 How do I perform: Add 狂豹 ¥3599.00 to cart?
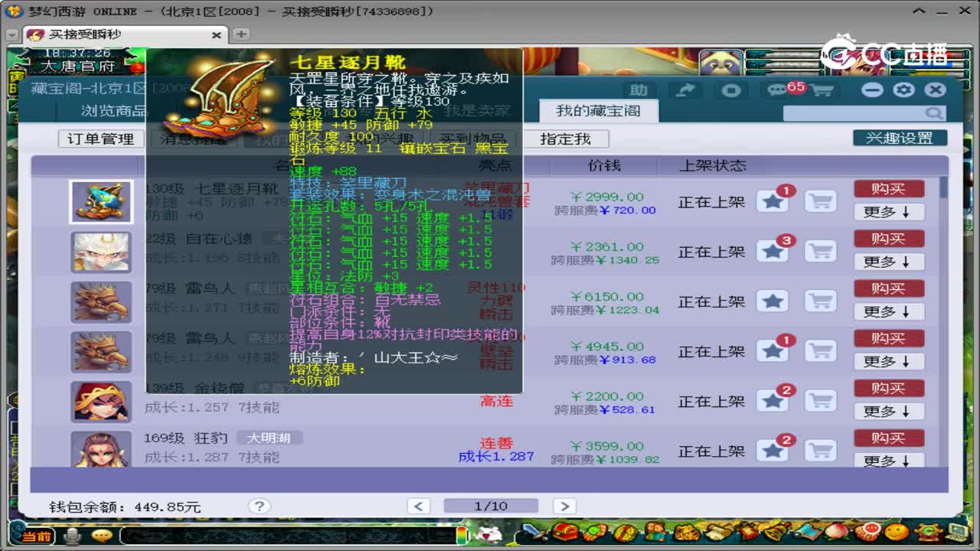click(x=821, y=450)
